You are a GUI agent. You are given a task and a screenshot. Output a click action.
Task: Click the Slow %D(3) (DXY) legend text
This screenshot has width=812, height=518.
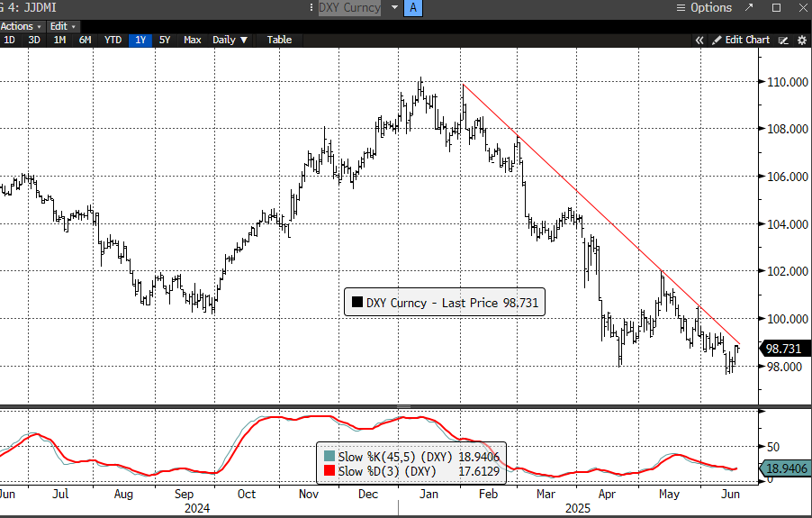click(x=387, y=471)
